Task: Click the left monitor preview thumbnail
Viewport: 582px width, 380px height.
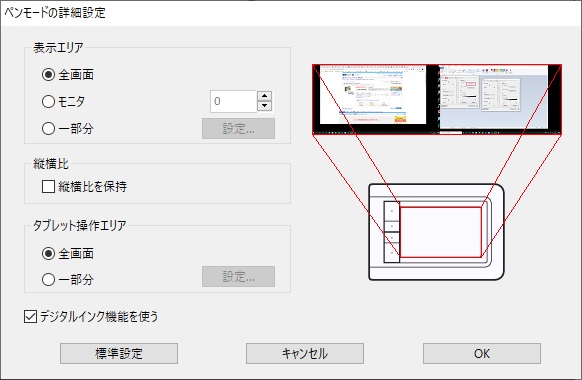Action: click(x=373, y=95)
